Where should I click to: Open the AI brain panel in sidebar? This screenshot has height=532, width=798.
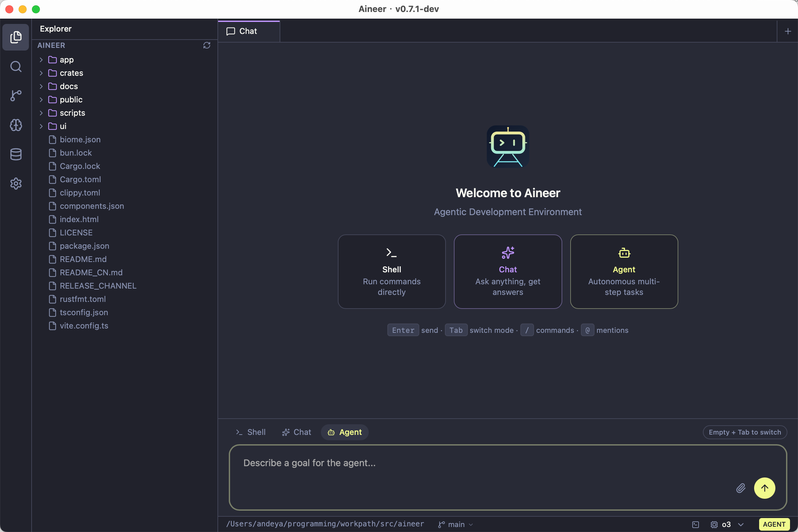pos(16,125)
